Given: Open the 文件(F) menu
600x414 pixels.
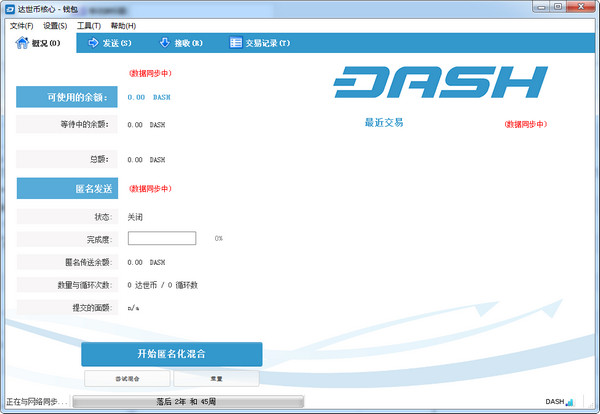Looking at the screenshot, I should click(x=21, y=26).
